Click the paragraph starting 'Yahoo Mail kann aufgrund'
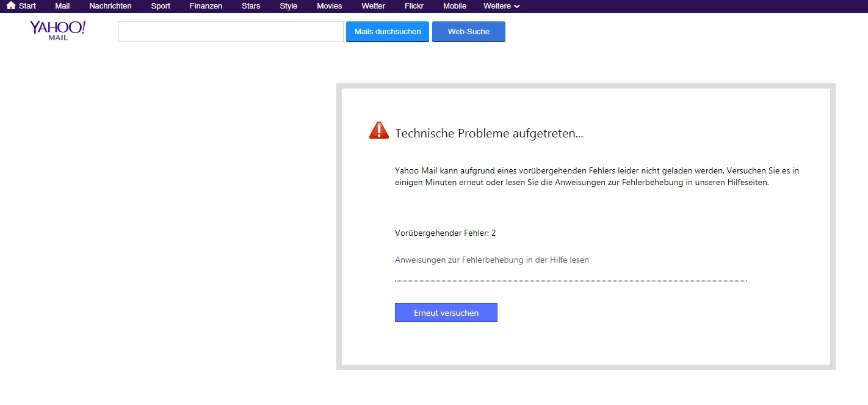Image resolution: width=868 pixels, height=405 pixels. 597,177
